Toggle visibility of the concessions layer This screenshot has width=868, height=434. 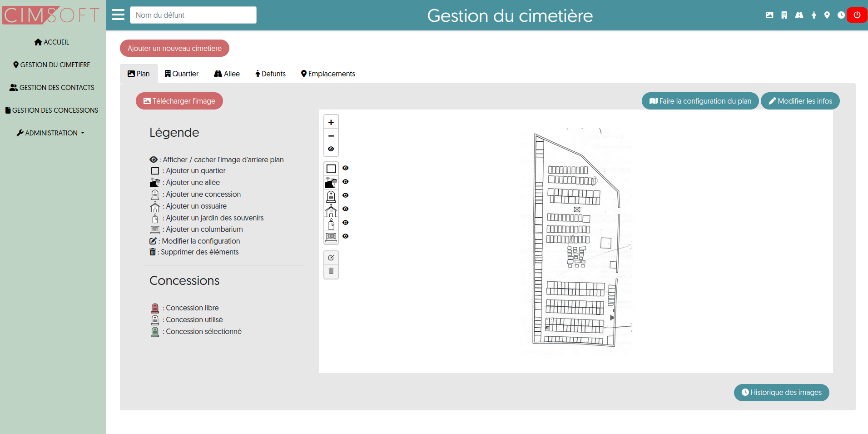pyautogui.click(x=346, y=195)
